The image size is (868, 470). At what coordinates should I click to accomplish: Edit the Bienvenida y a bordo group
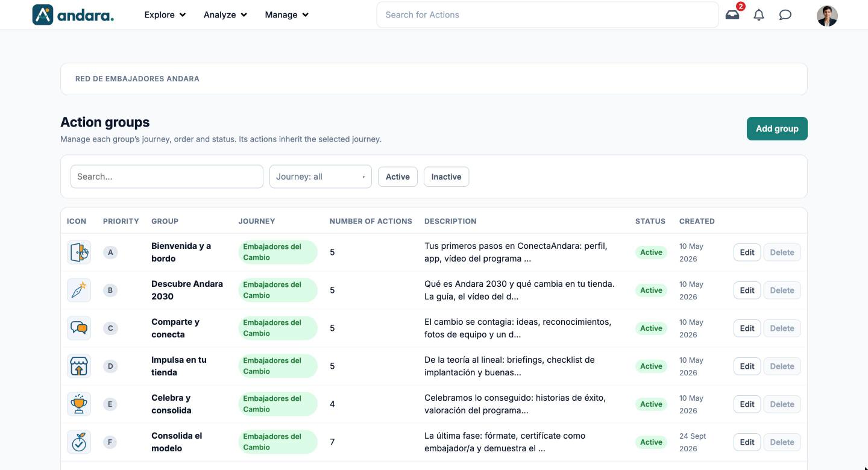click(x=747, y=252)
